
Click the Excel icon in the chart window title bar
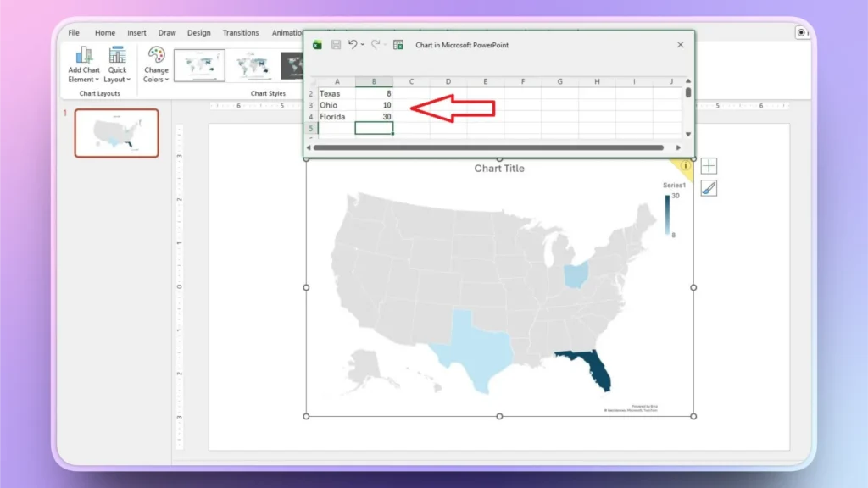pyautogui.click(x=316, y=45)
